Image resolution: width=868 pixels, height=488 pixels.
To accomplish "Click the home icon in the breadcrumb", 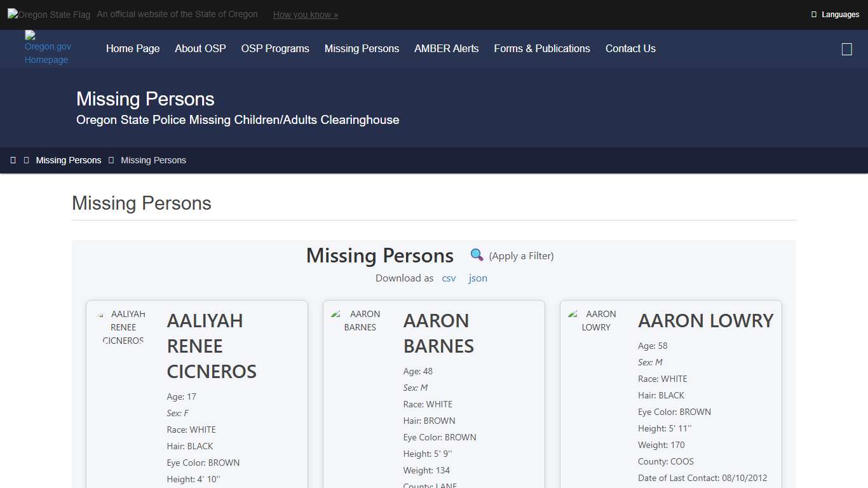I will [13, 160].
